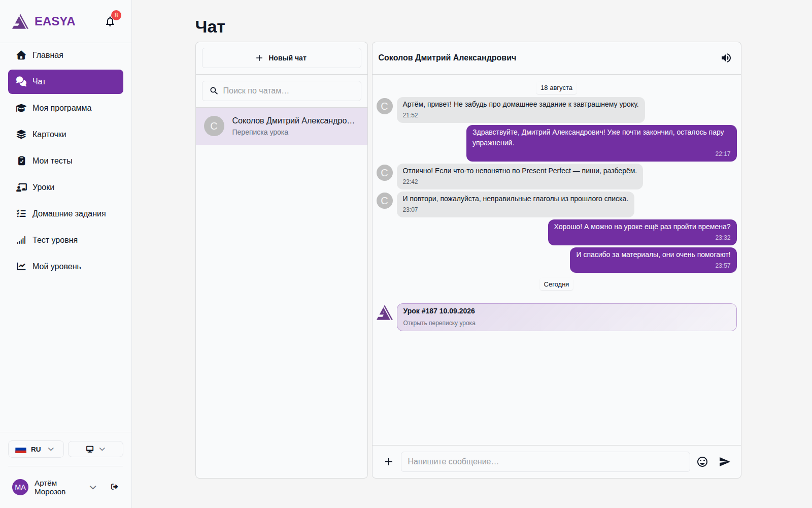Start a Новый чат
This screenshot has height=508, width=812.
[282, 58]
